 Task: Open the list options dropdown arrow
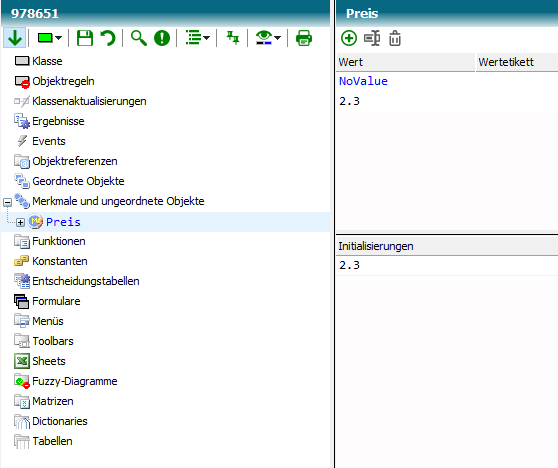pyautogui.click(x=206, y=38)
